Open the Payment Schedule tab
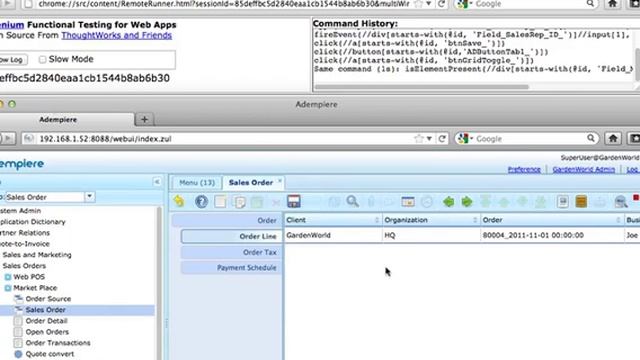The image size is (640, 360). point(231,268)
